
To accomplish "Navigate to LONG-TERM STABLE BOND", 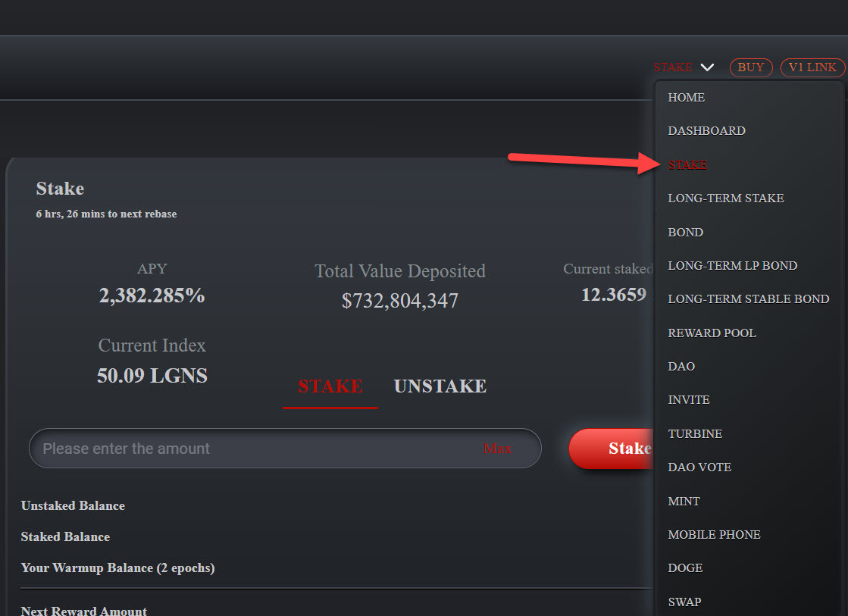I will pyautogui.click(x=748, y=299).
